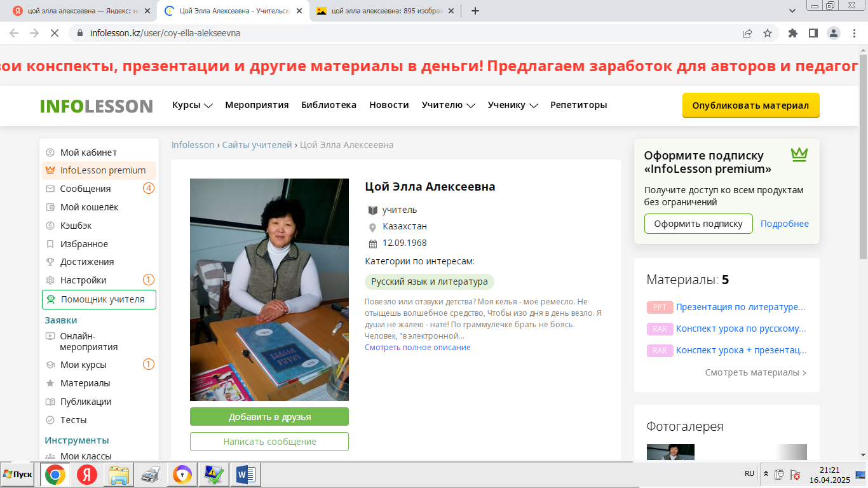Open a new browser tab

tap(475, 11)
